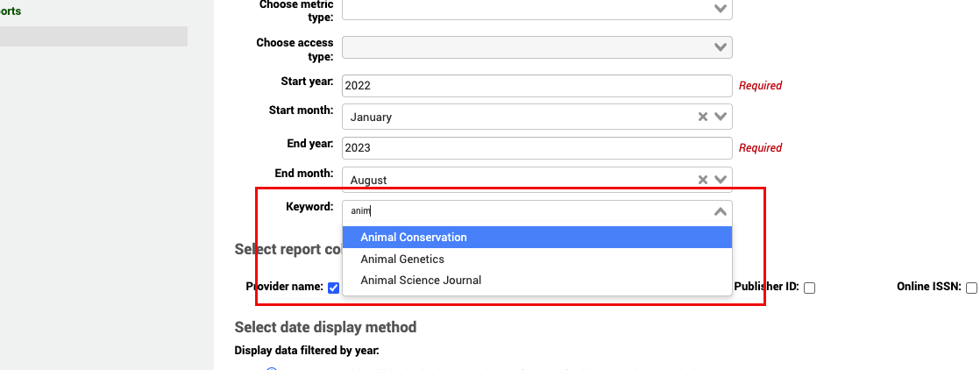Screen dimensions: 980x370
Task: Select Animal Conservation from keyword suggestions
Action: [x=414, y=238]
